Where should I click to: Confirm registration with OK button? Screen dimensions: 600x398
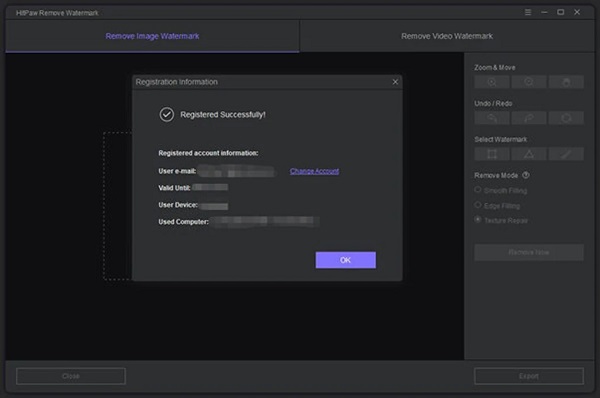tap(346, 260)
